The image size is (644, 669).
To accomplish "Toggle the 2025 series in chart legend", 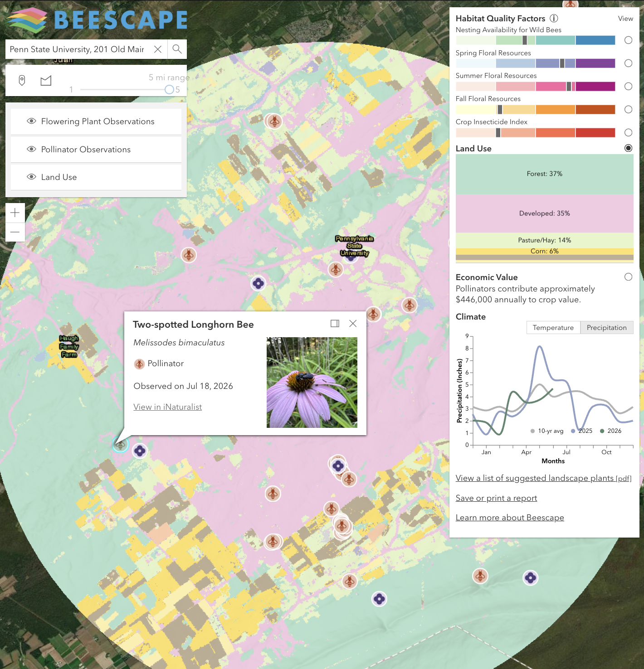I will point(582,431).
